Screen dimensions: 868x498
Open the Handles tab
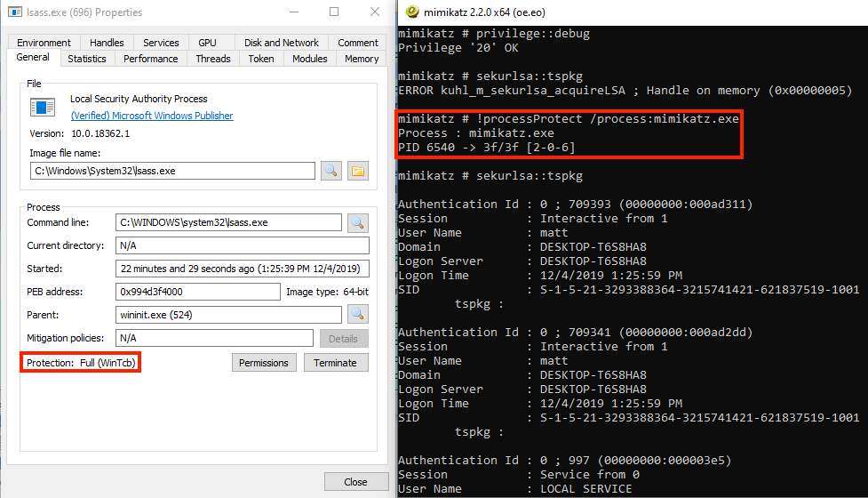click(107, 43)
